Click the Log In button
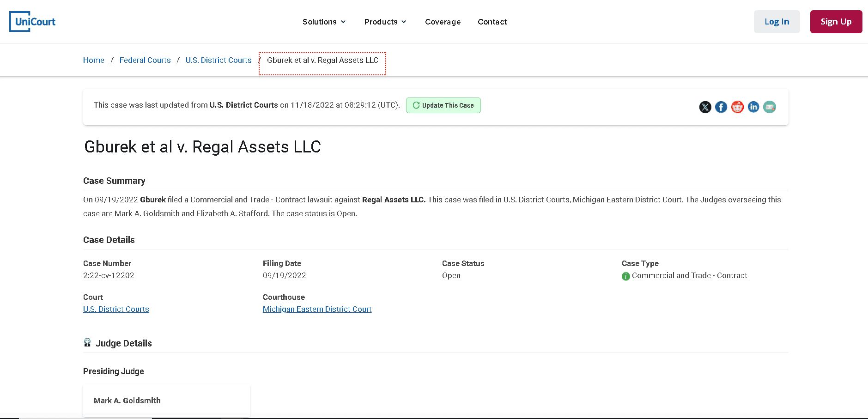The width and height of the screenshot is (868, 419). point(777,22)
